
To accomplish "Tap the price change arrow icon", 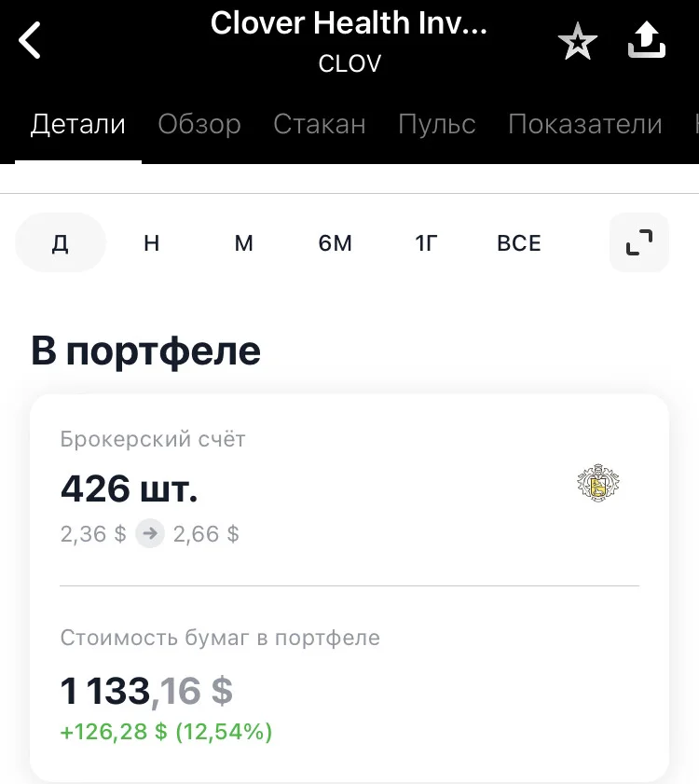I will [150, 533].
